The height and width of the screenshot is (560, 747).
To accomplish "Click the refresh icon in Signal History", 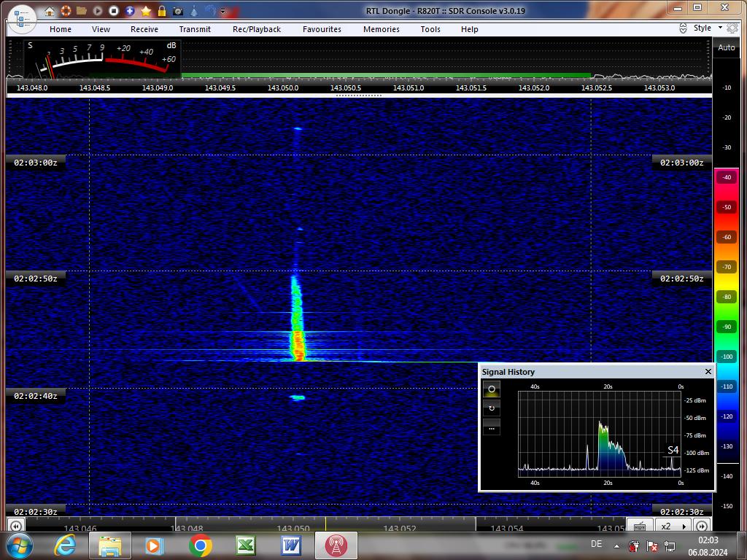I will pyautogui.click(x=492, y=408).
